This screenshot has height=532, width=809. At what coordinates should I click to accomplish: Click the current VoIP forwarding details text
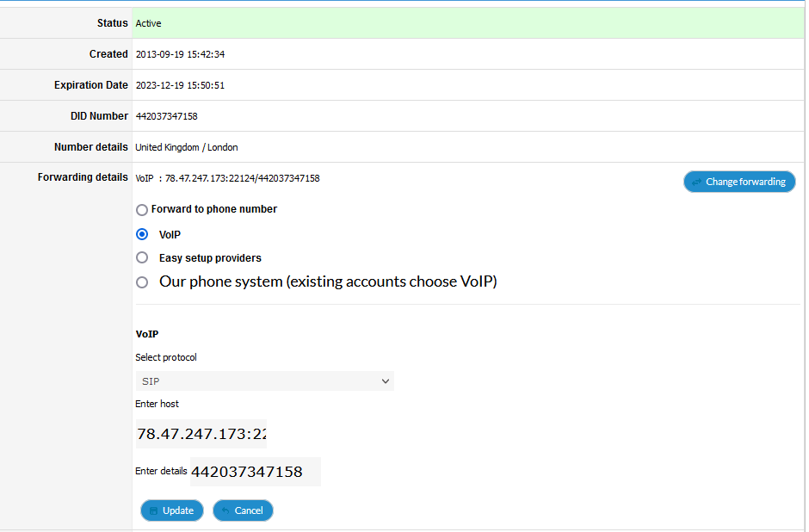click(227, 178)
